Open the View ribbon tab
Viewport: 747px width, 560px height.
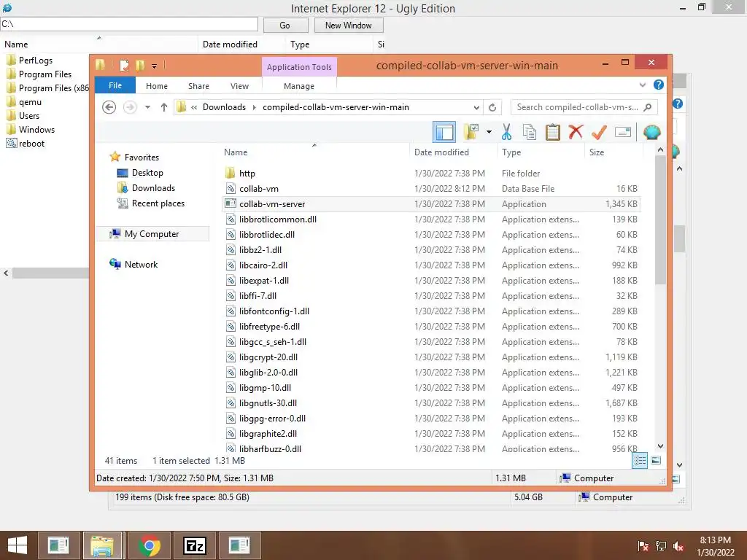[239, 86]
